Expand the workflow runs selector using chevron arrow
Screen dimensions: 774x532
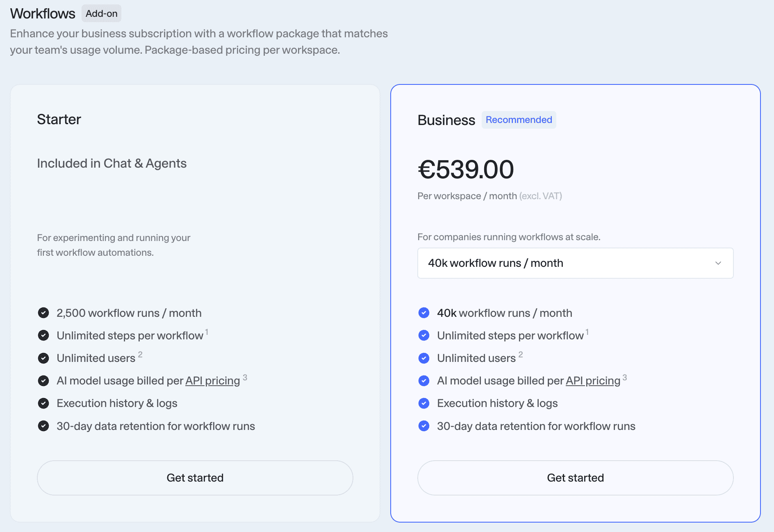point(718,263)
